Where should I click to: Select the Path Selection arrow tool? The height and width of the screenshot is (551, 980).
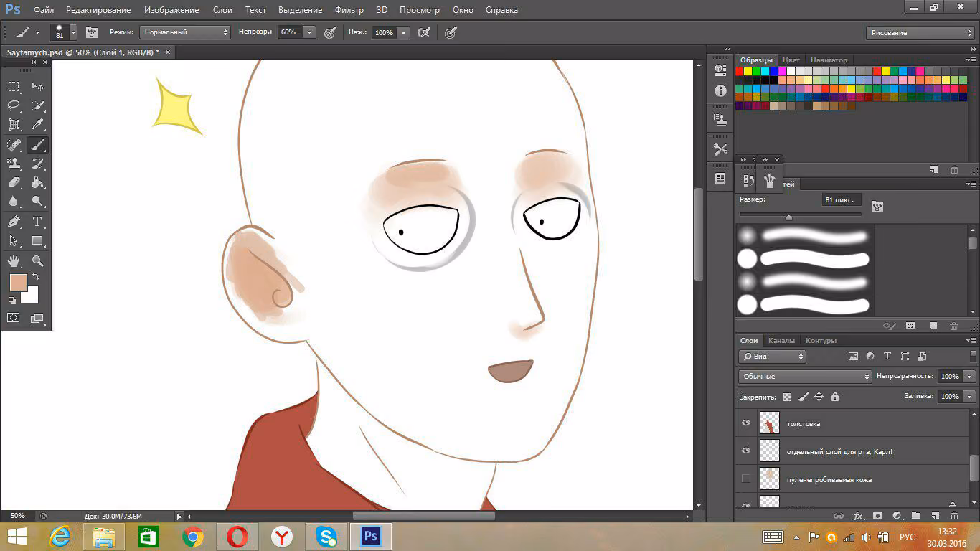point(14,241)
